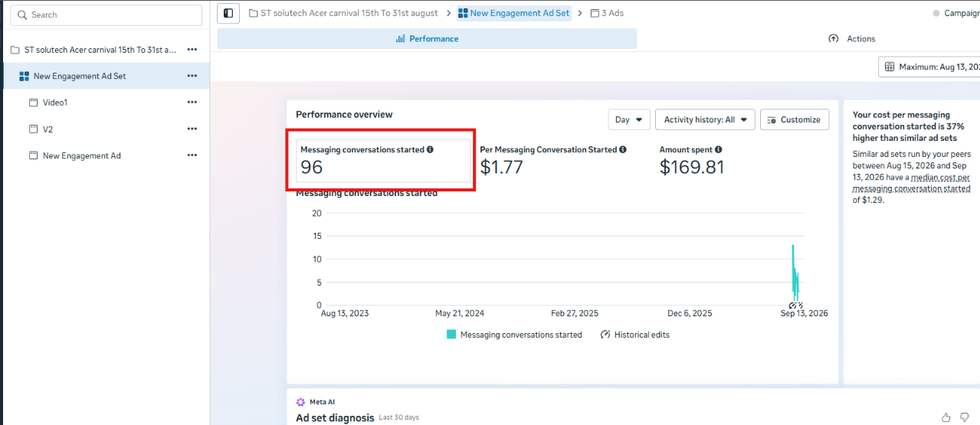
Task: Select the $169.81 Amount spent metric
Action: point(692,167)
